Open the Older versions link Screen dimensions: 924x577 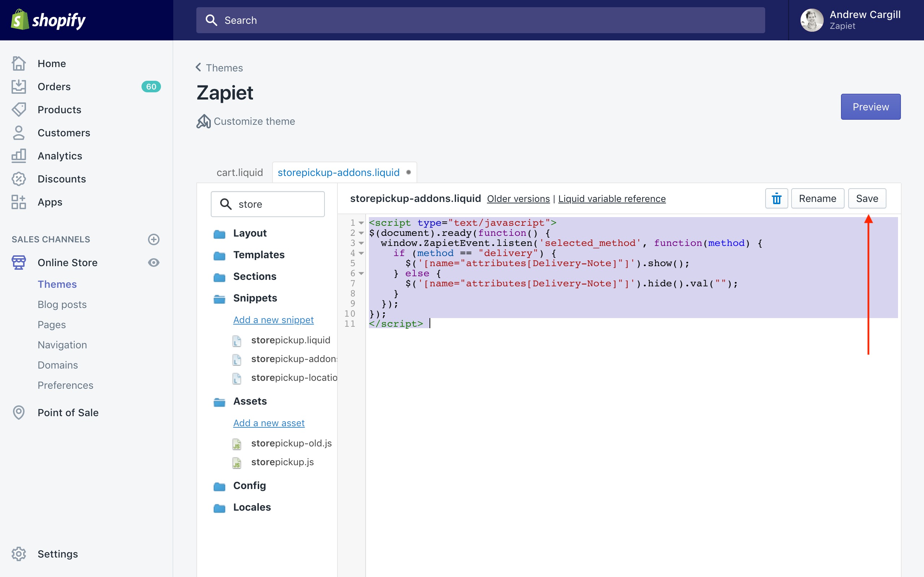pyautogui.click(x=518, y=199)
